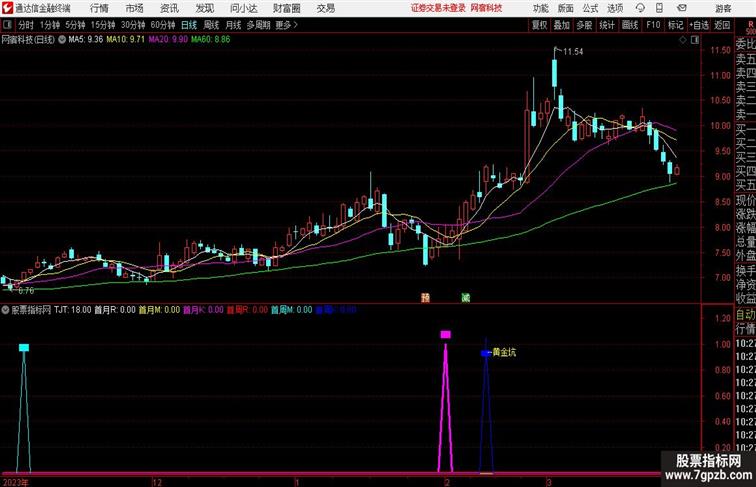
Task: Click the MA20: 9.90 indicator label
Action: click(x=168, y=40)
